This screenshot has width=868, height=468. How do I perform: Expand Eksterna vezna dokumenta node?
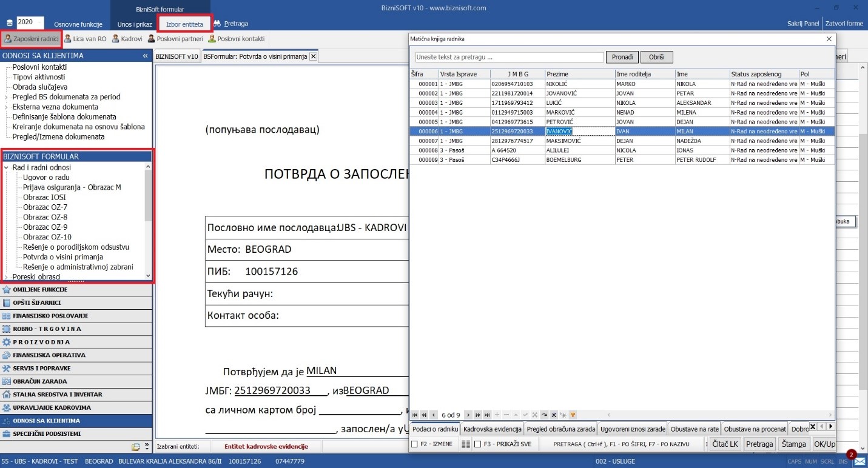click(x=6, y=107)
